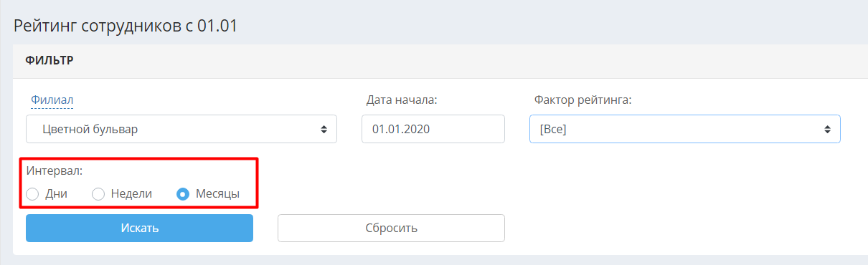Click the up-down arrows on the branch selector
Screen dimensions: 868x265
(324, 130)
